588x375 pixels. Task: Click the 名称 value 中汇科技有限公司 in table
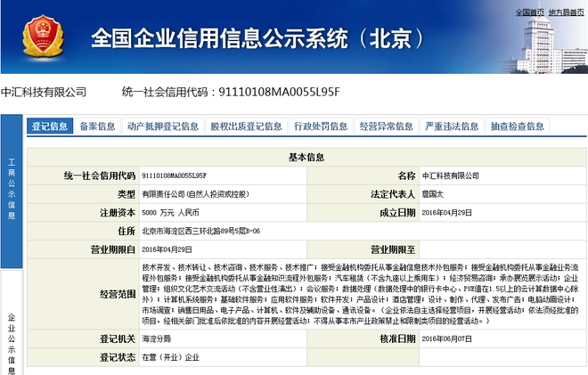tap(451, 175)
